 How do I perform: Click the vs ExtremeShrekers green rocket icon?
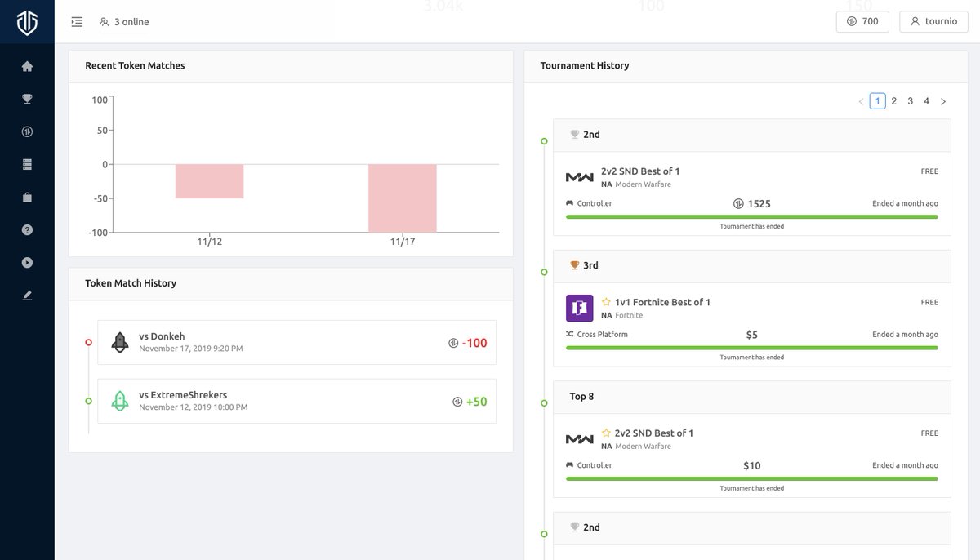(120, 401)
